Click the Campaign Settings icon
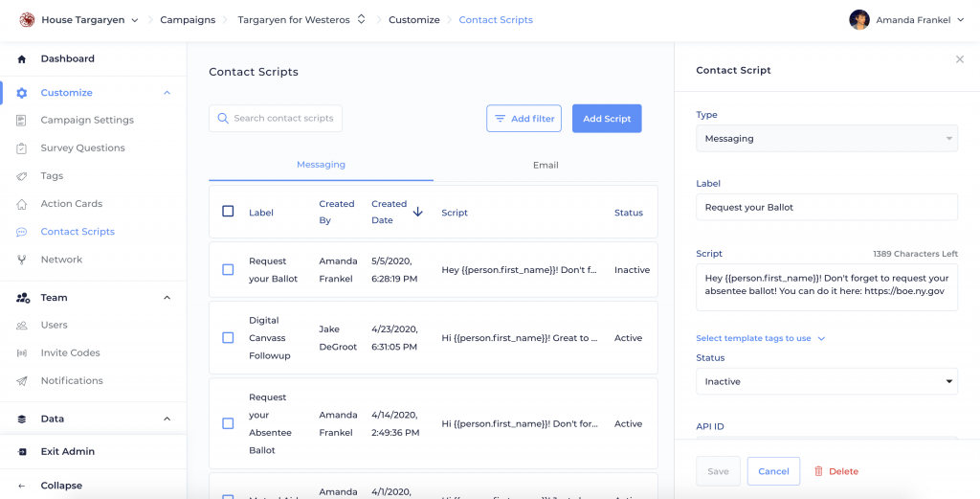This screenshot has height=499, width=980. [22, 120]
